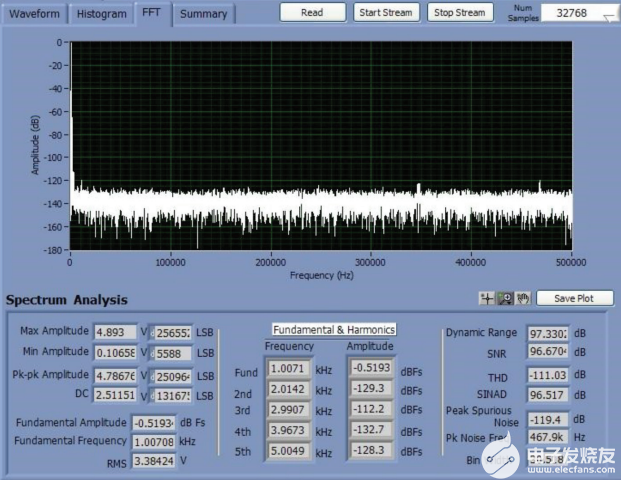Select the crosshair cursor tool
This screenshot has height=480, width=621.
(x=487, y=298)
